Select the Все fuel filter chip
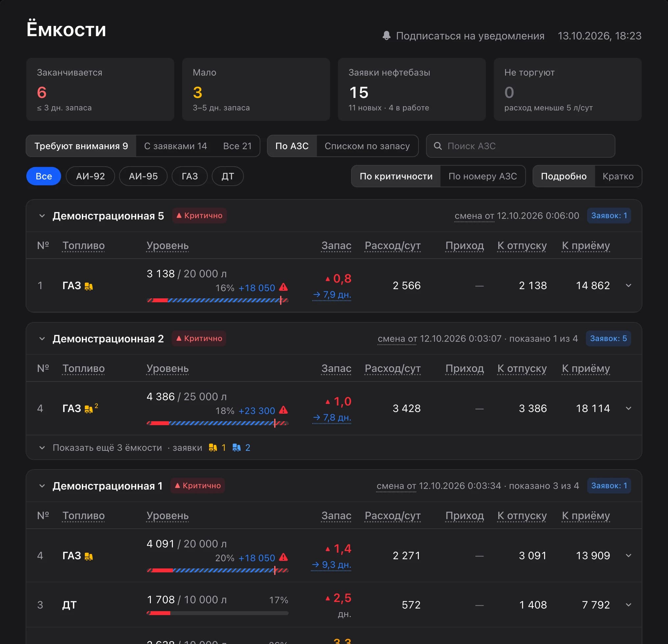The height and width of the screenshot is (644, 668). pyautogui.click(x=44, y=176)
